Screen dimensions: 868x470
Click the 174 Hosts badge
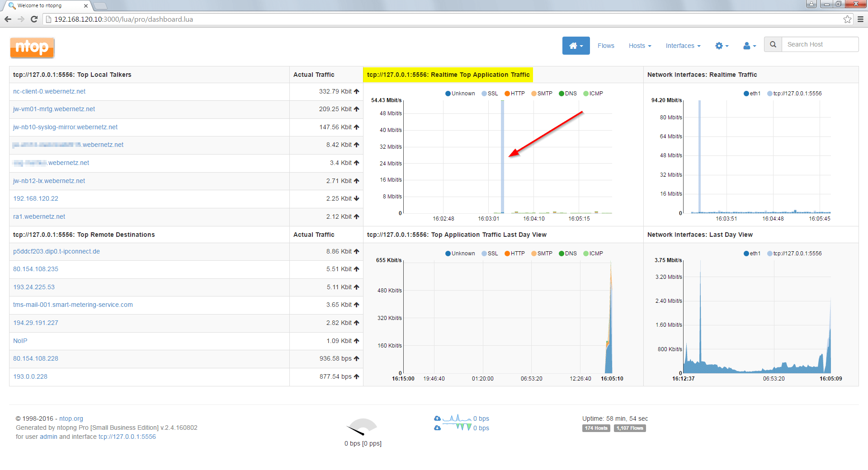(596, 428)
